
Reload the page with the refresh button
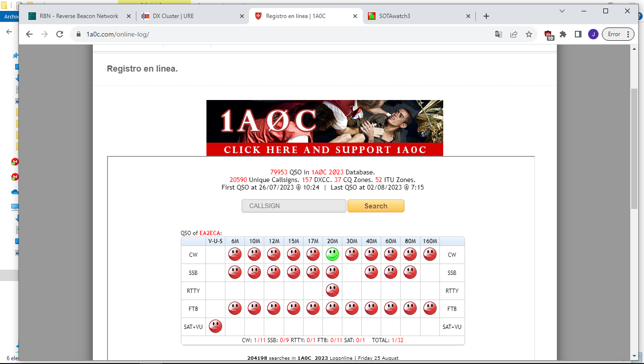point(60,34)
